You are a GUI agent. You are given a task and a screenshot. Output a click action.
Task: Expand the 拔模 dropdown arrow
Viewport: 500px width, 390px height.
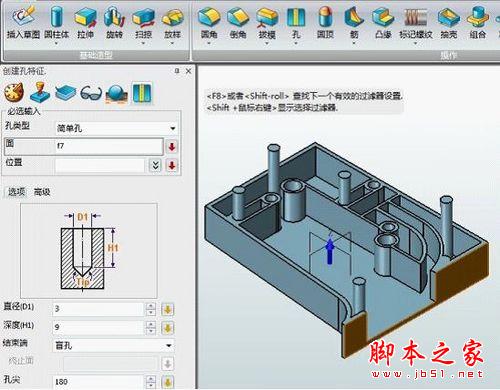coord(267,43)
